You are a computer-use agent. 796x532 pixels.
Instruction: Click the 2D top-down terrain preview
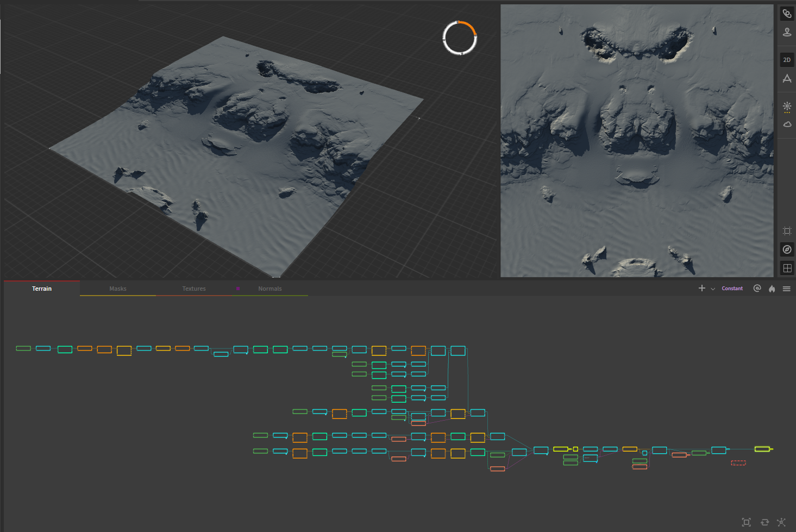[x=637, y=141]
